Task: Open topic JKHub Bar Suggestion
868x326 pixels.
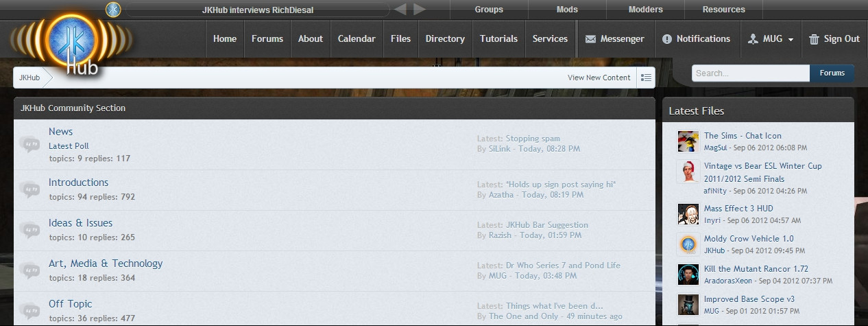Action: pos(547,225)
